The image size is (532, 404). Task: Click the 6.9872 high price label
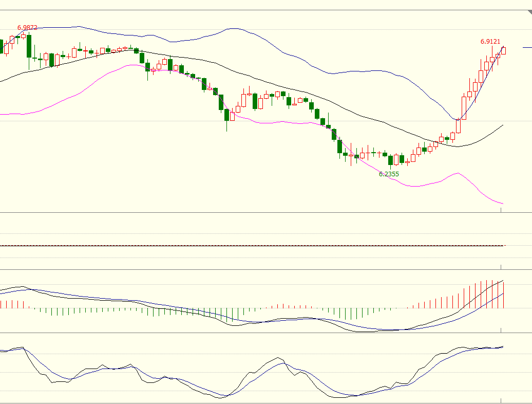[x=28, y=28]
